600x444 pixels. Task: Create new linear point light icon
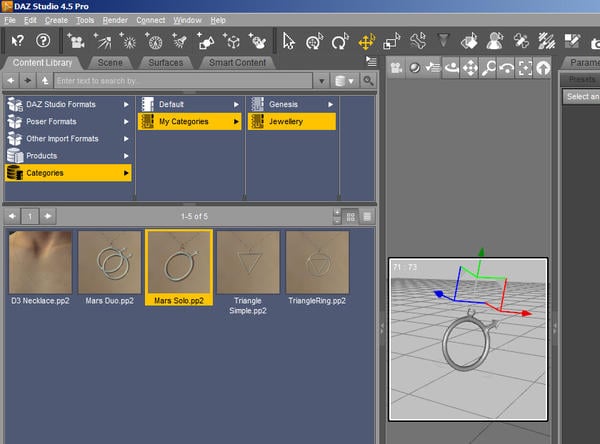click(154, 41)
